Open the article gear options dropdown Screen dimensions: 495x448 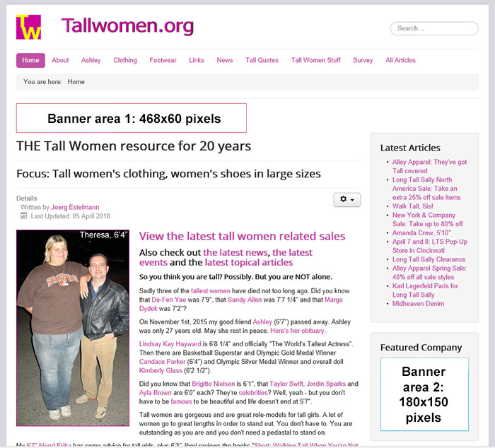(347, 200)
